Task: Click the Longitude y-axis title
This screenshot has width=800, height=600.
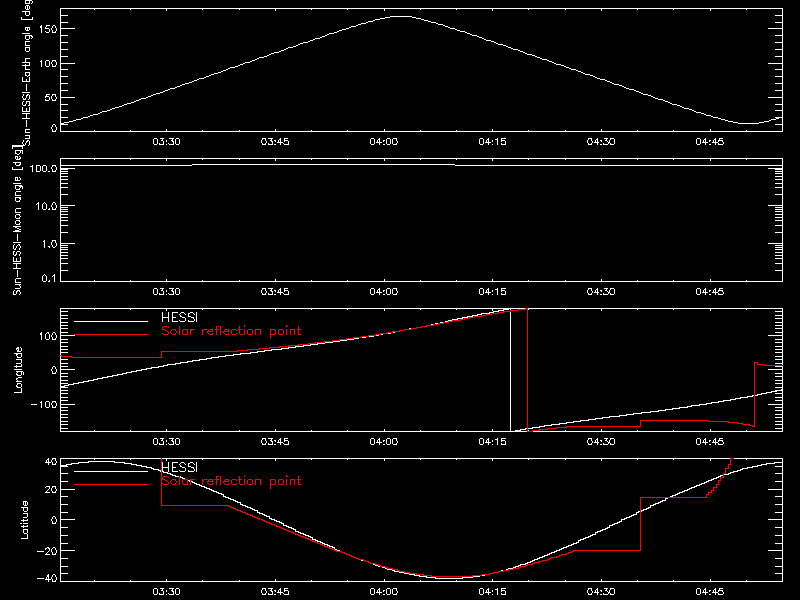Action: coord(18,370)
